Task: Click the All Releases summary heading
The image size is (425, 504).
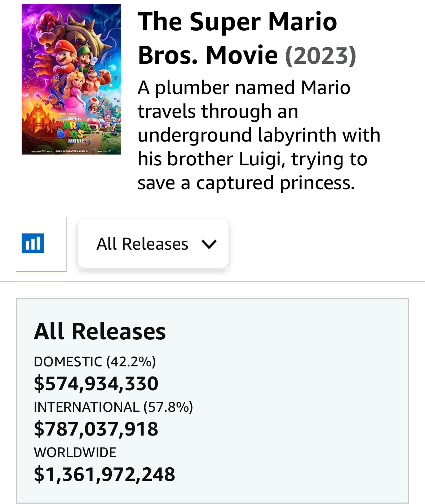Action: click(x=100, y=331)
